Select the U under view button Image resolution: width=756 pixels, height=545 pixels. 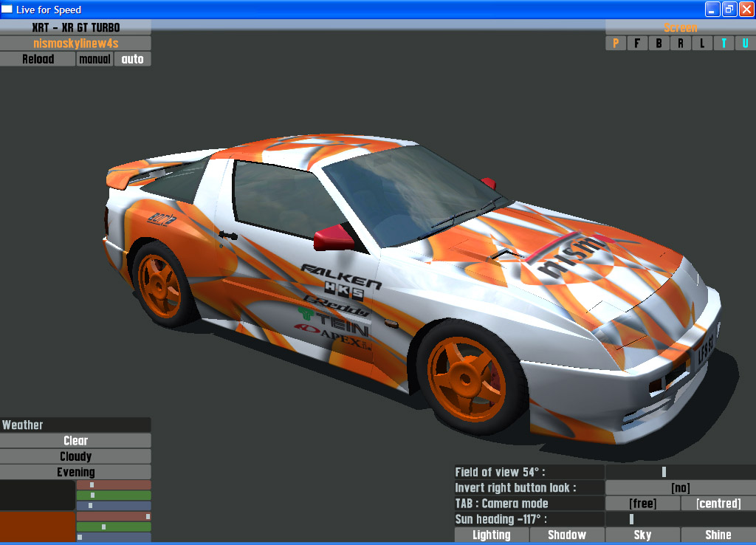pos(746,44)
